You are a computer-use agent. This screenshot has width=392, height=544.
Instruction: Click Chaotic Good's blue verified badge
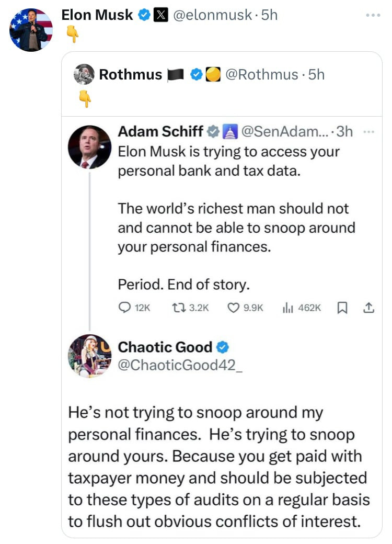tap(223, 347)
